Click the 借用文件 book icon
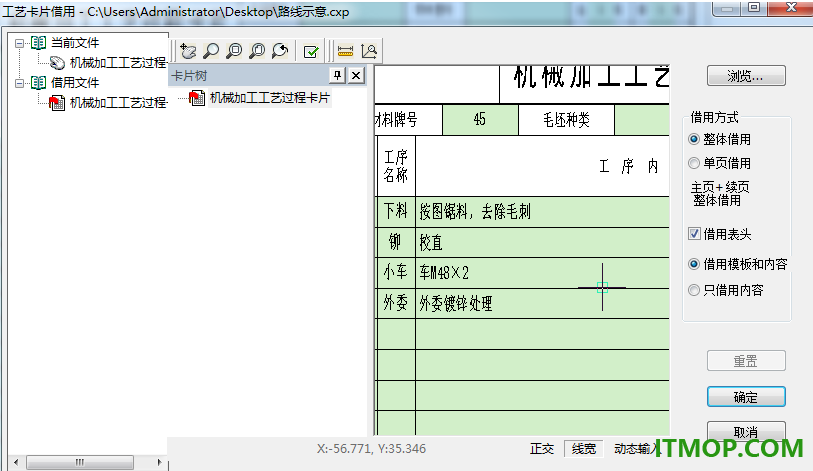The image size is (813, 471). click(38, 82)
